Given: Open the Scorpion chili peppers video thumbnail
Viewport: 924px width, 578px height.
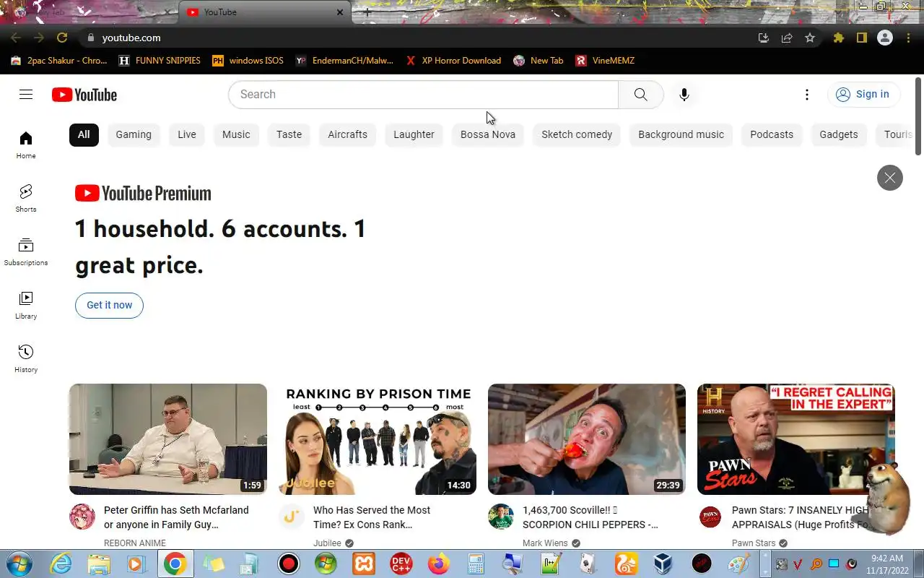Looking at the screenshot, I should tap(587, 439).
